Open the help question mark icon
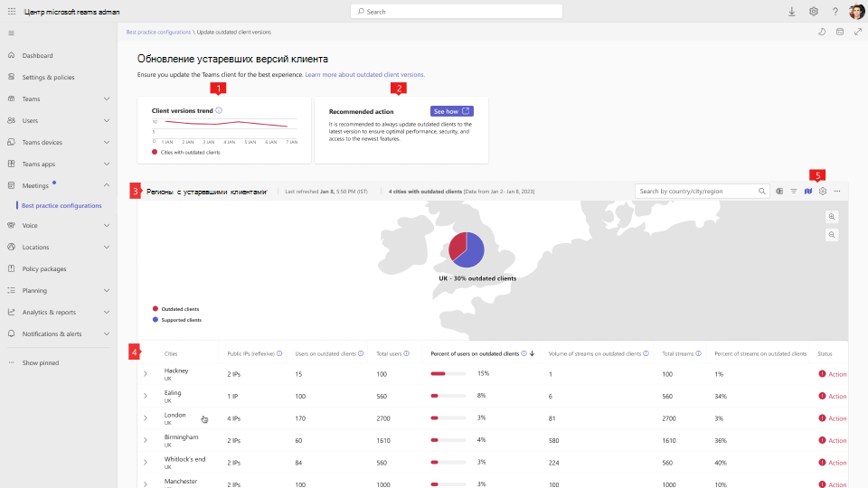 835,12
